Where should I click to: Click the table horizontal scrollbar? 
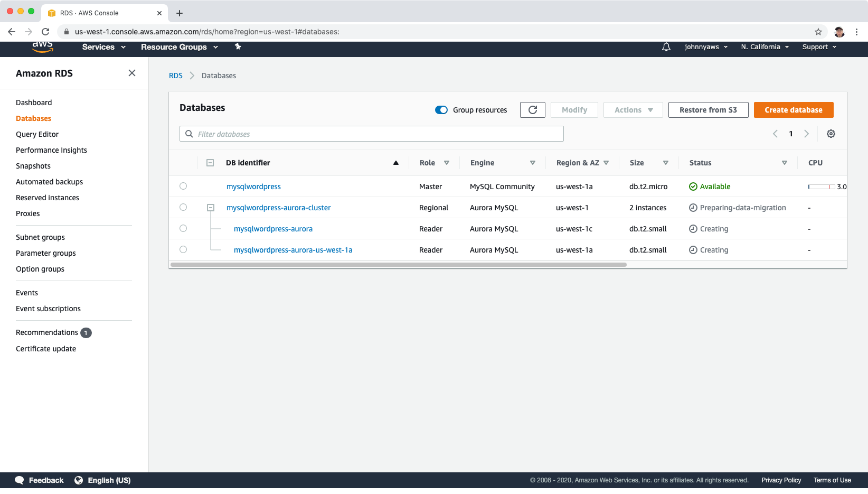click(399, 265)
